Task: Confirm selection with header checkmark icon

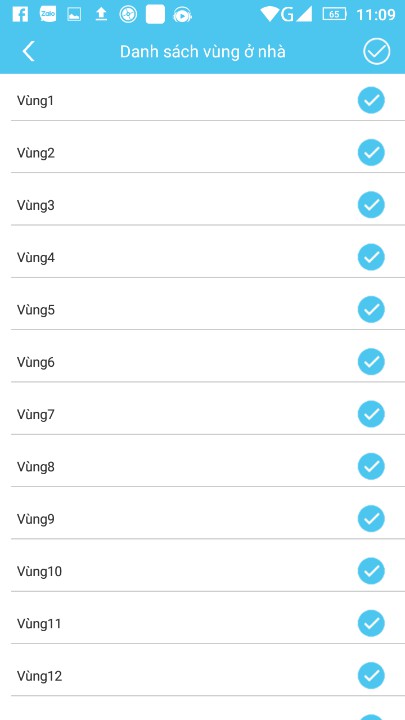Action: (377, 51)
